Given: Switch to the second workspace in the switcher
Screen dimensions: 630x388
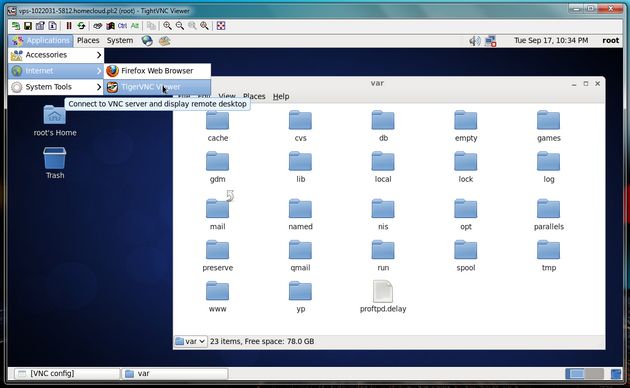Looking at the screenshot, I should tap(594, 374).
